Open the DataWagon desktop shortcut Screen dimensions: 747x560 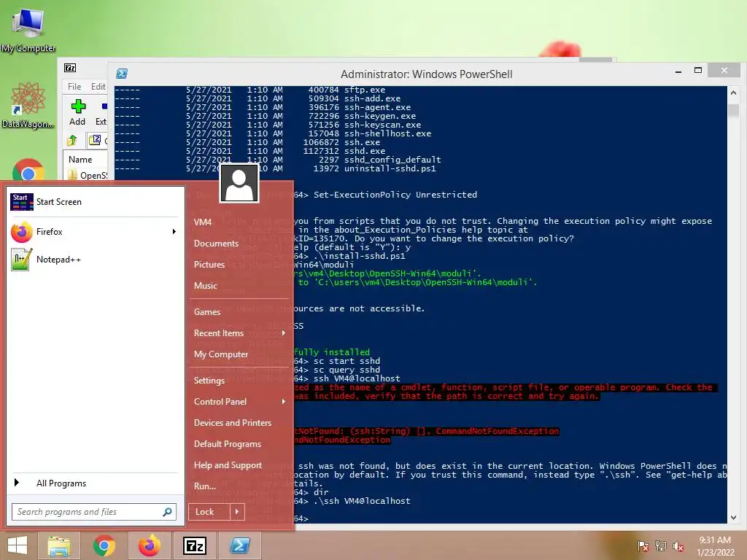tap(28, 106)
